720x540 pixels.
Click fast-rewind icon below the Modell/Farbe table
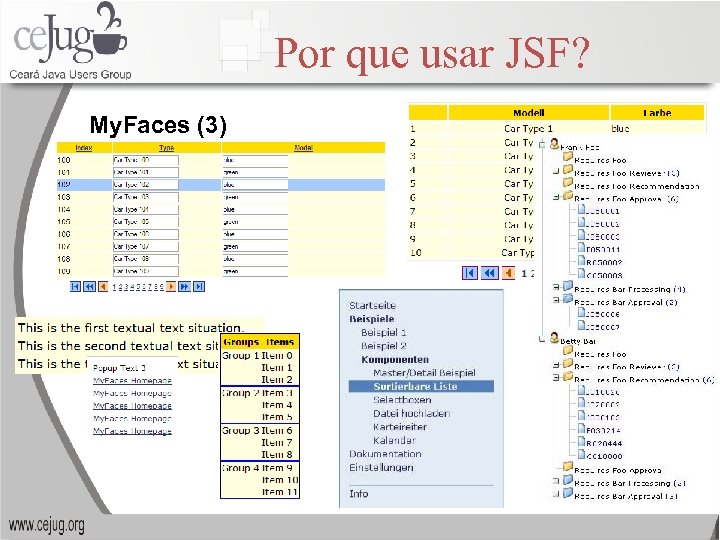tap(489, 273)
